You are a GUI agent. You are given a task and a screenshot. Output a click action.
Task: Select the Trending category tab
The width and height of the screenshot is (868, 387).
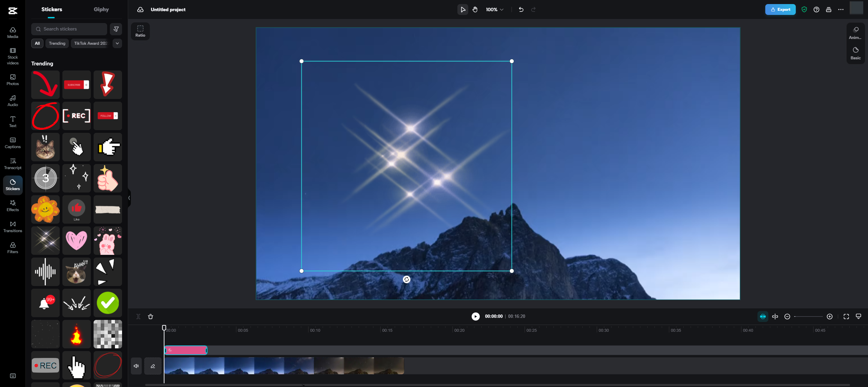coord(57,43)
